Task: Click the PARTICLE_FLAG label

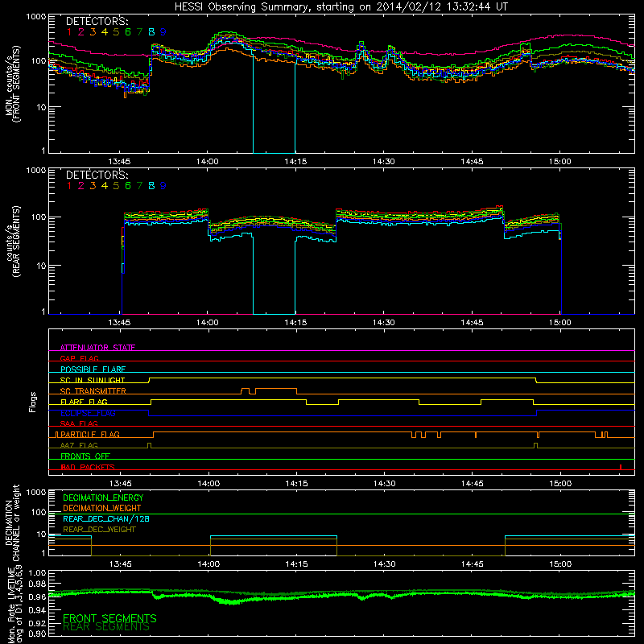Action: [90, 434]
